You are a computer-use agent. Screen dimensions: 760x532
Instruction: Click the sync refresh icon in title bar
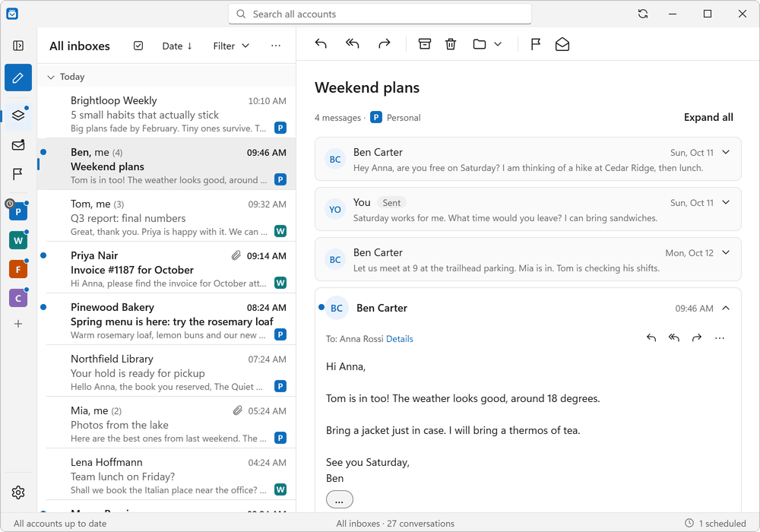coord(643,14)
